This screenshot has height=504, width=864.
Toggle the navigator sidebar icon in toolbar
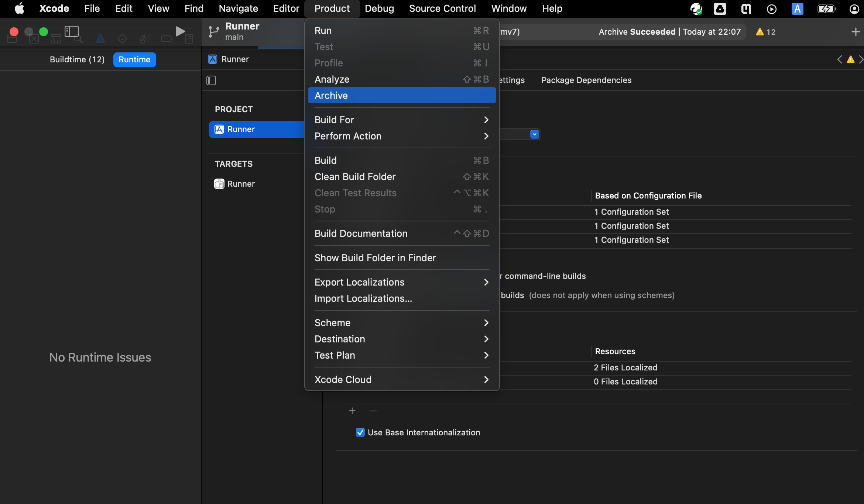click(72, 31)
